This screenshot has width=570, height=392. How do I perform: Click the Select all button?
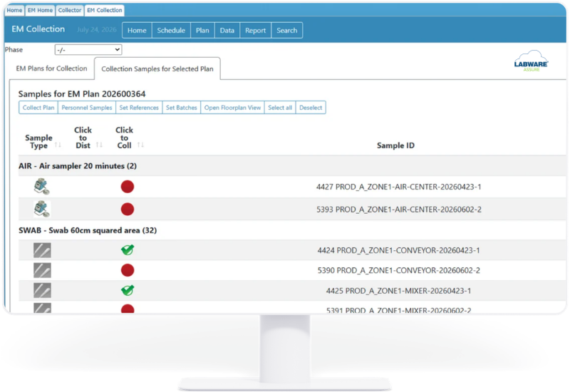pos(280,108)
